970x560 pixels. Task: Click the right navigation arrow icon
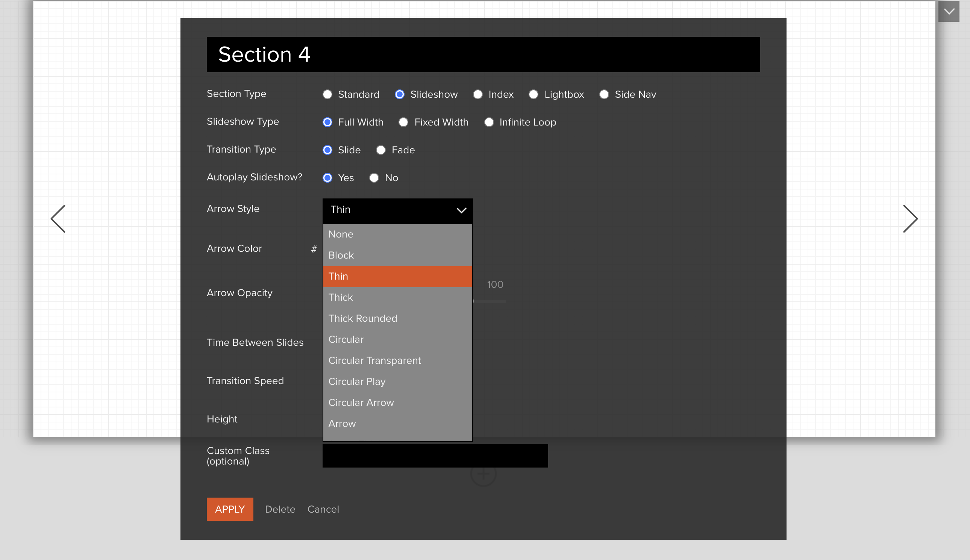pyautogui.click(x=910, y=217)
